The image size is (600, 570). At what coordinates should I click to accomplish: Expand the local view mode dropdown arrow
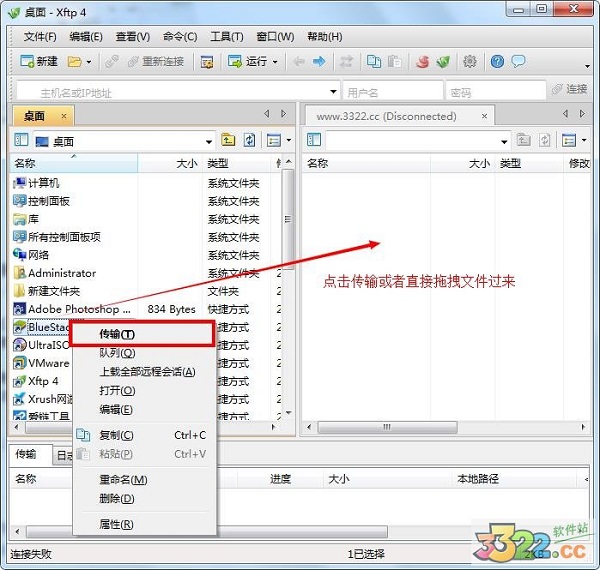289,140
